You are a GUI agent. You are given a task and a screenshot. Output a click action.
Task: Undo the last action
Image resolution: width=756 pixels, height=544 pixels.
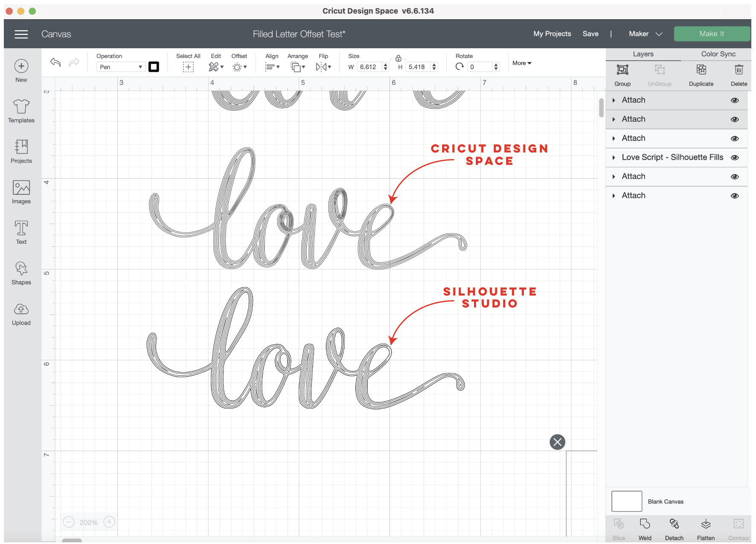click(55, 62)
